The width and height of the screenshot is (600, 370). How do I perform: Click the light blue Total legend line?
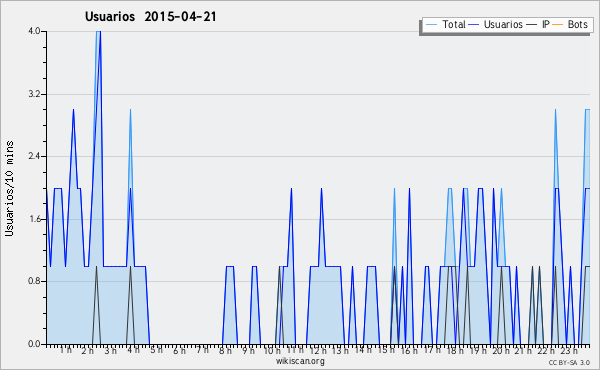431,25
